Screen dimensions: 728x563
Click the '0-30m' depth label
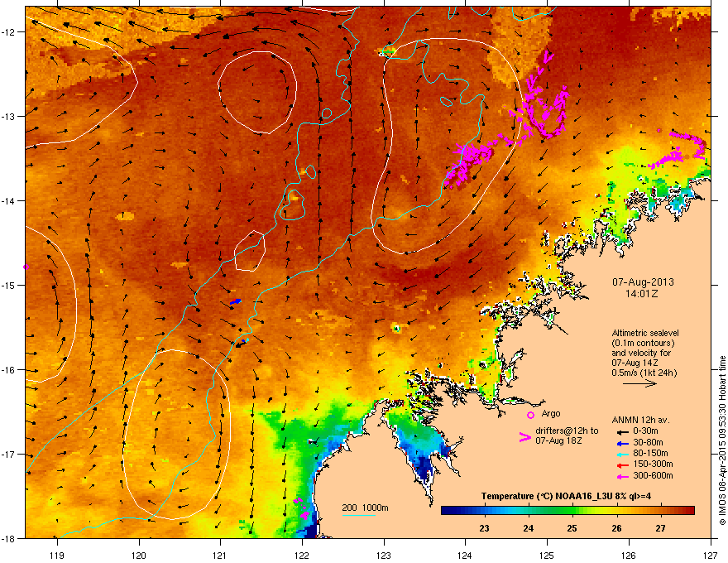point(646,431)
